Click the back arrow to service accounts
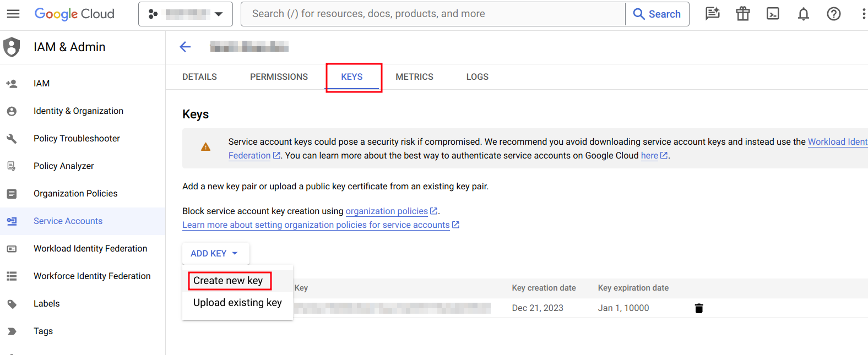 185,47
